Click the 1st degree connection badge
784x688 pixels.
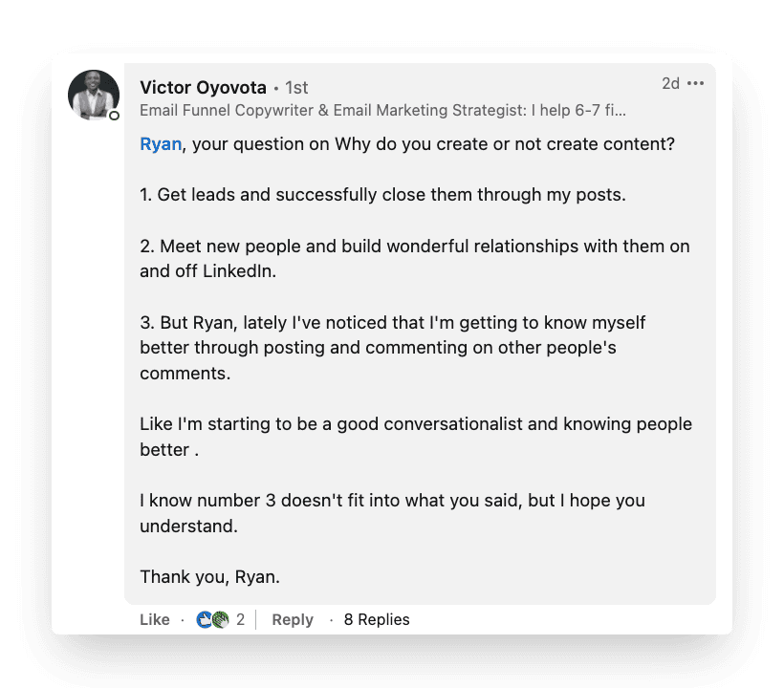click(296, 88)
